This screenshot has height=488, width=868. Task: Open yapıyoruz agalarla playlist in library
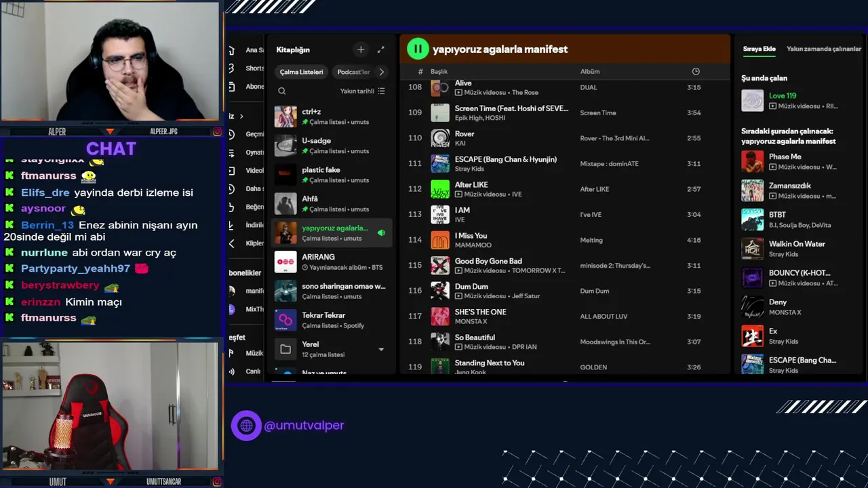(332, 232)
